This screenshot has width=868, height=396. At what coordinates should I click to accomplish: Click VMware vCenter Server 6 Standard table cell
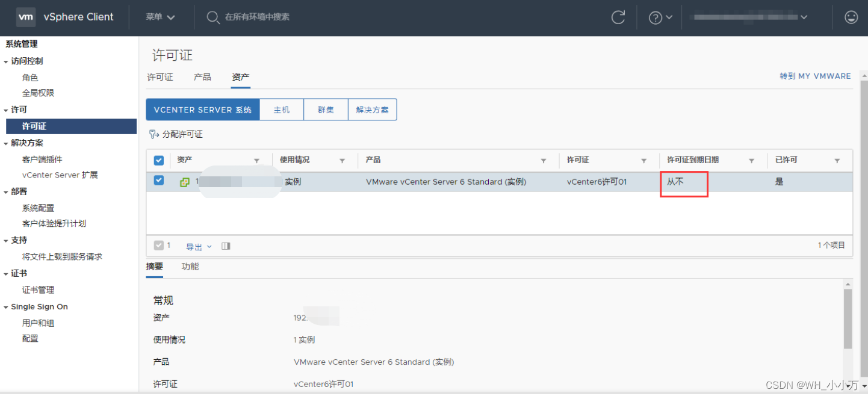click(446, 182)
